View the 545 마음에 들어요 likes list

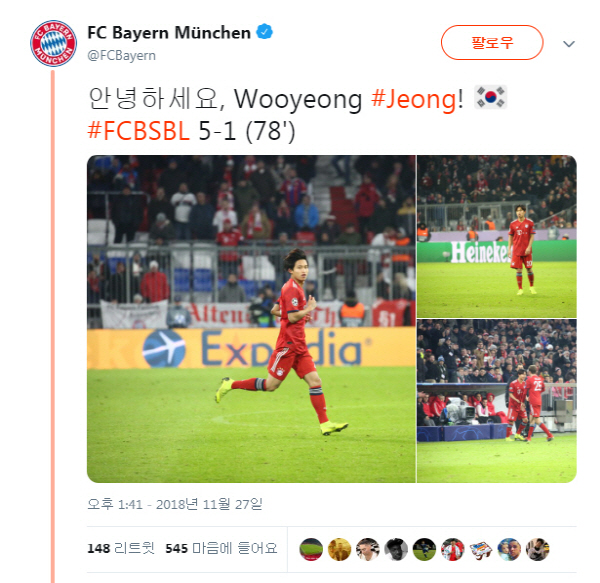[221, 548]
